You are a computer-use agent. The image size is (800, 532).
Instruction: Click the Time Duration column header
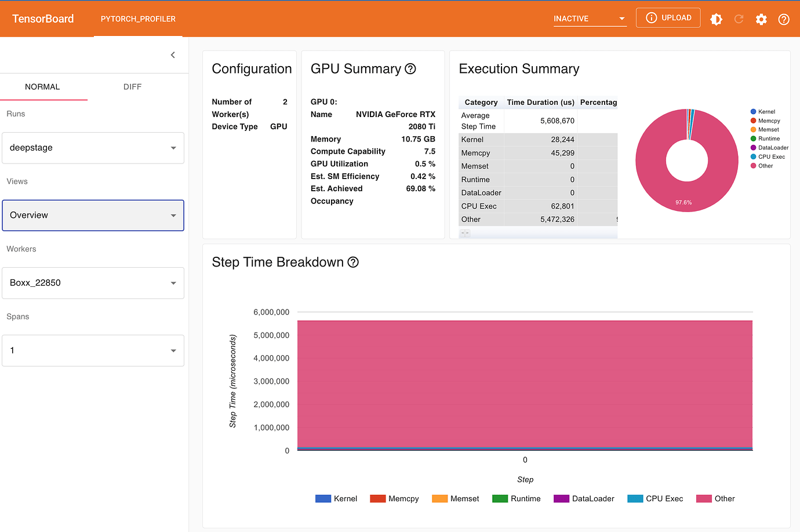point(540,103)
